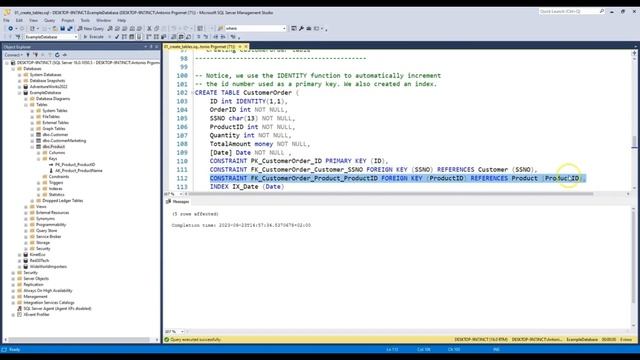
Task: Click the Execute button
Action: 93,37
